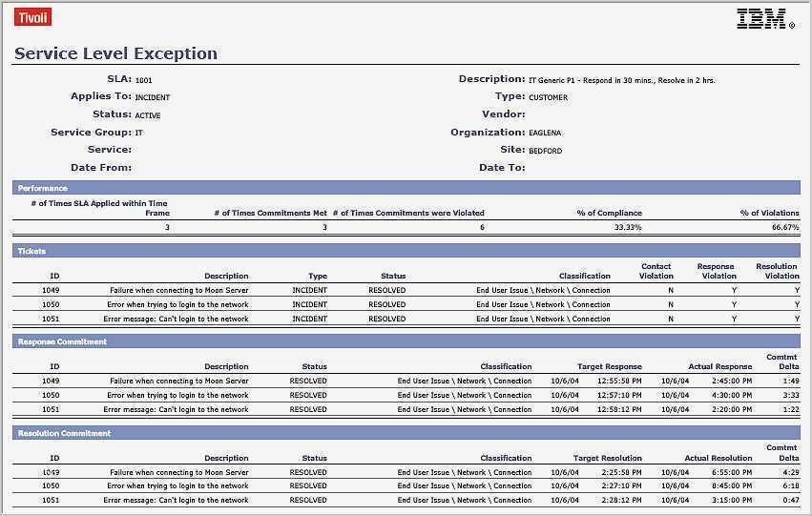Select actual resolution time 3:15:00 PM
This screenshot has height=516, width=812.
tap(732, 501)
